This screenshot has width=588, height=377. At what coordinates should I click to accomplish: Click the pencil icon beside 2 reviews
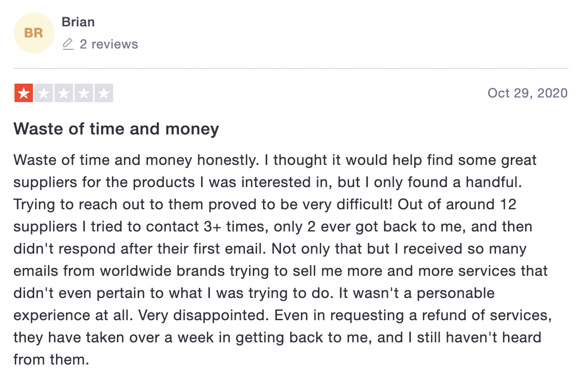[x=68, y=44]
